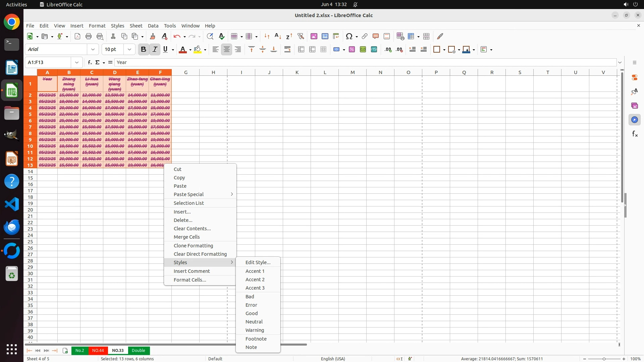Toggle Center Horizontally alignment
Screen dimensions: 644x362
pos(227,50)
